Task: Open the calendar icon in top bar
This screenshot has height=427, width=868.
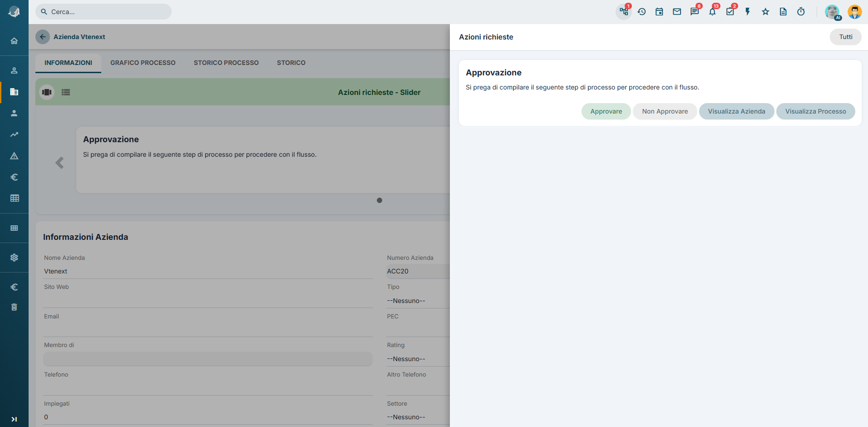Action: [659, 12]
